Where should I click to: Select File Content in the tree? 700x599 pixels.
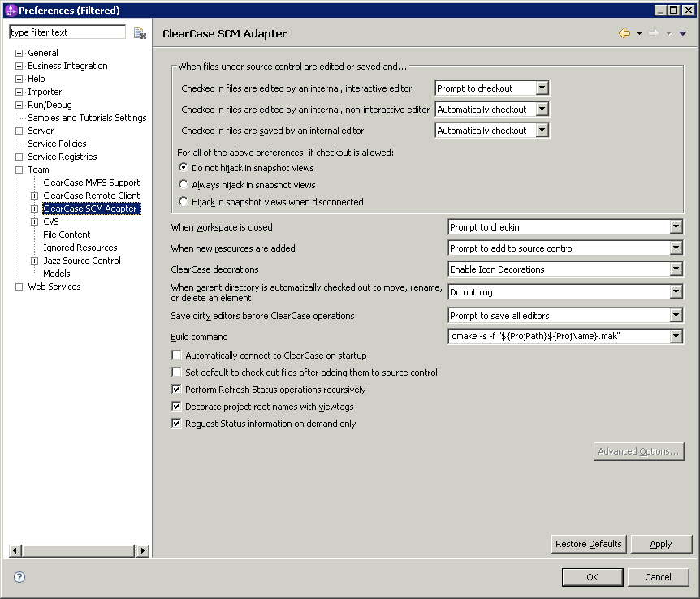pyautogui.click(x=67, y=235)
